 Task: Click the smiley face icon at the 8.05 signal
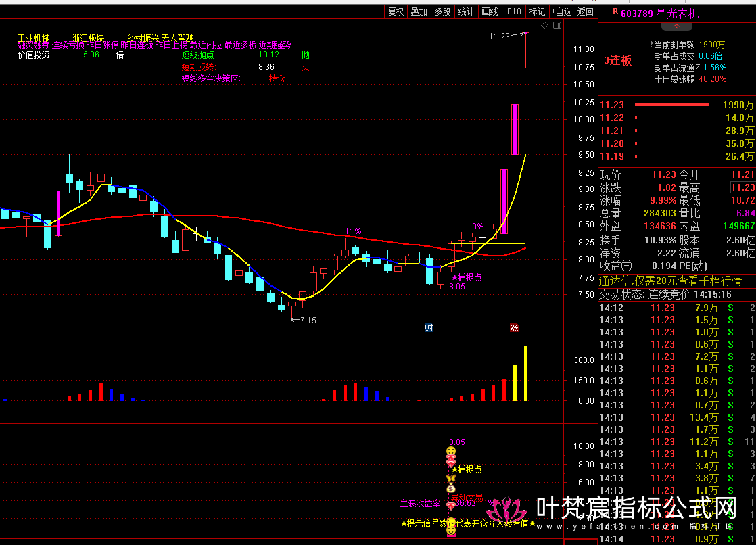(x=450, y=451)
